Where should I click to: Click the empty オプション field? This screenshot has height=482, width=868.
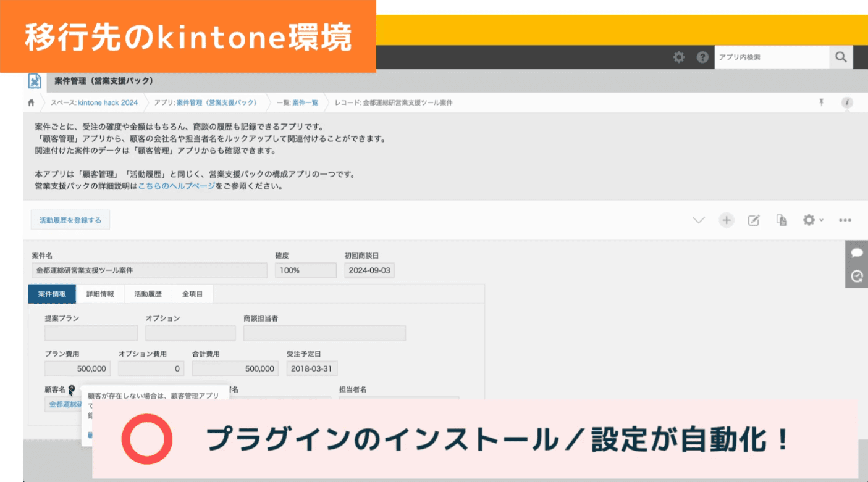click(x=190, y=333)
